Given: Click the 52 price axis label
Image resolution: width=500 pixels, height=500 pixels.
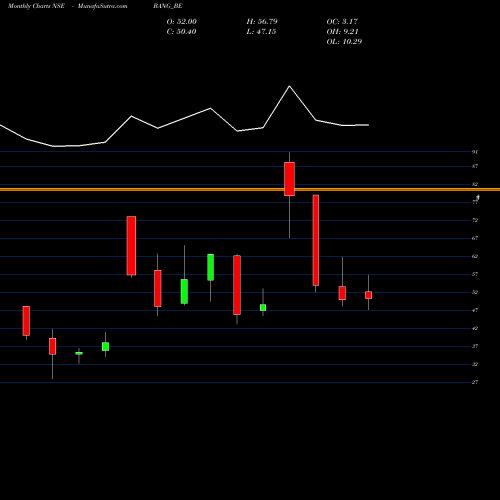Looking at the screenshot, I should 475,292.
